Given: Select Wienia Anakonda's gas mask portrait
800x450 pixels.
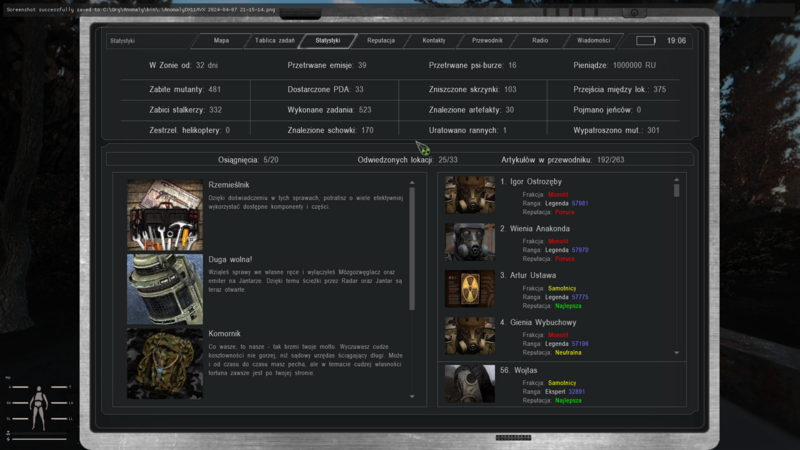Looking at the screenshot, I should coord(469,242).
